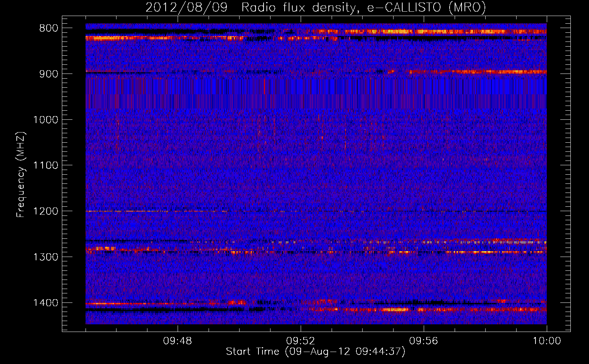
Task: Select the 800 frequency axis label
Action: 49,28
